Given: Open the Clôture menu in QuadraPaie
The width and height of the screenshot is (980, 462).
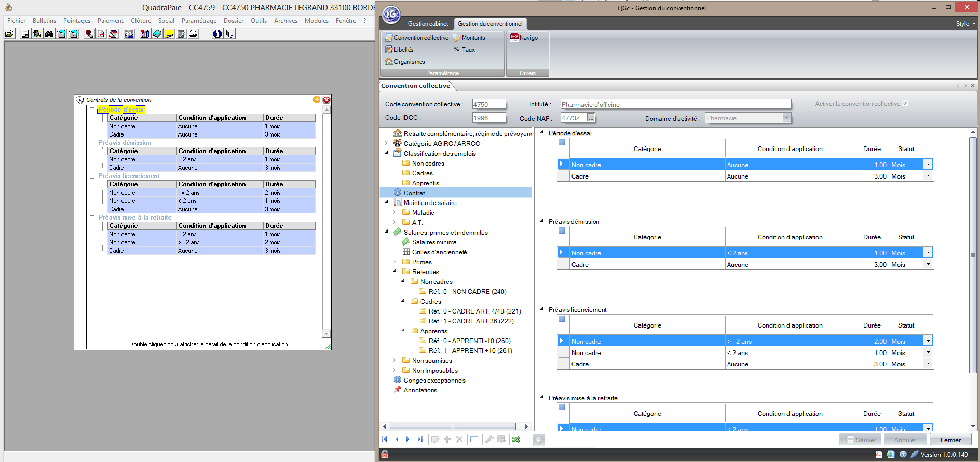Looking at the screenshot, I should coord(141,21).
